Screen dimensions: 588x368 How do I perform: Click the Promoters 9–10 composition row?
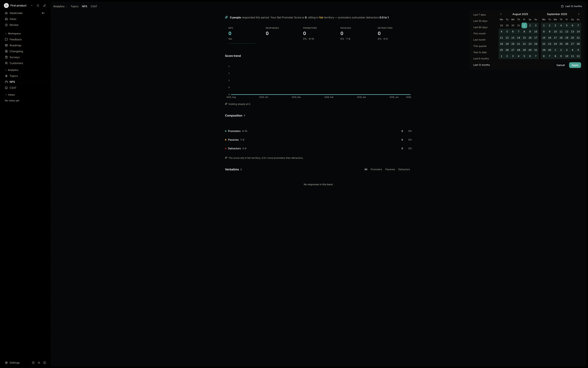[318, 131]
